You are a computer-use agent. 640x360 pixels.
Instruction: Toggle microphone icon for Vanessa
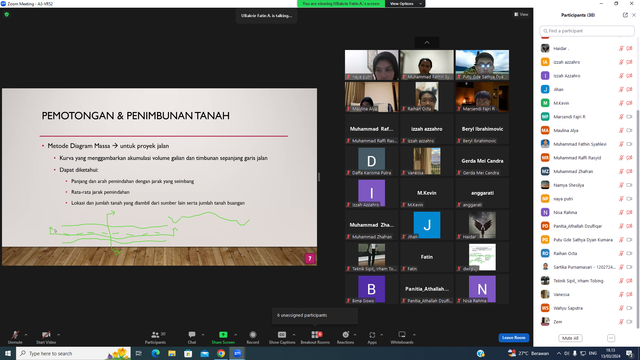pos(621,294)
